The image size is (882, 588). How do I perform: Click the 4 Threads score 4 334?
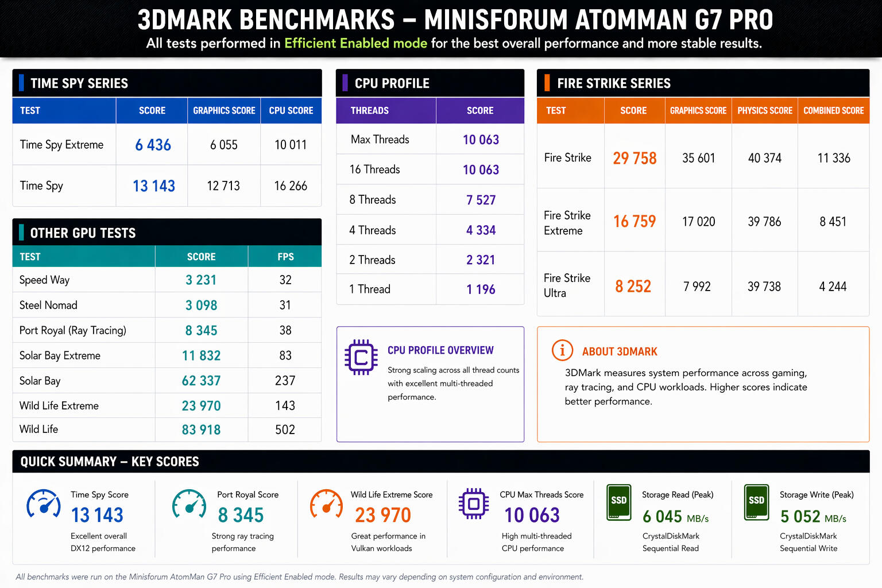pos(481,230)
